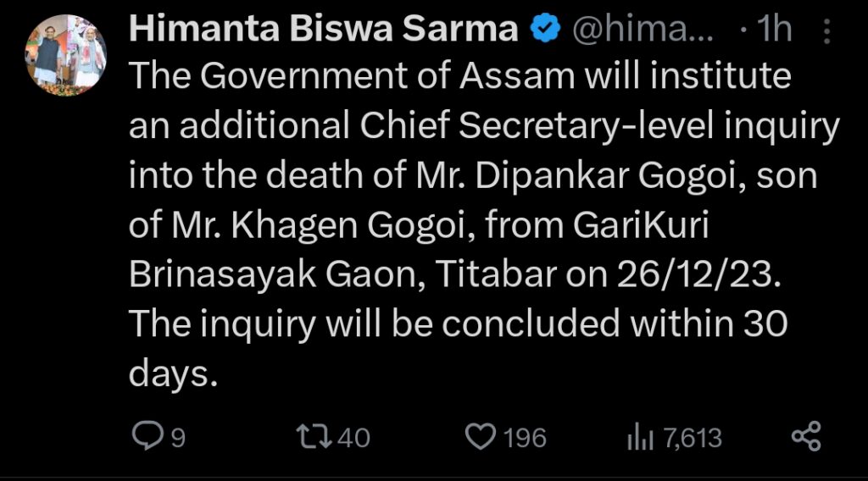The height and width of the screenshot is (481, 868).
Task: Click the 7,613 views count
Action: [693, 438]
